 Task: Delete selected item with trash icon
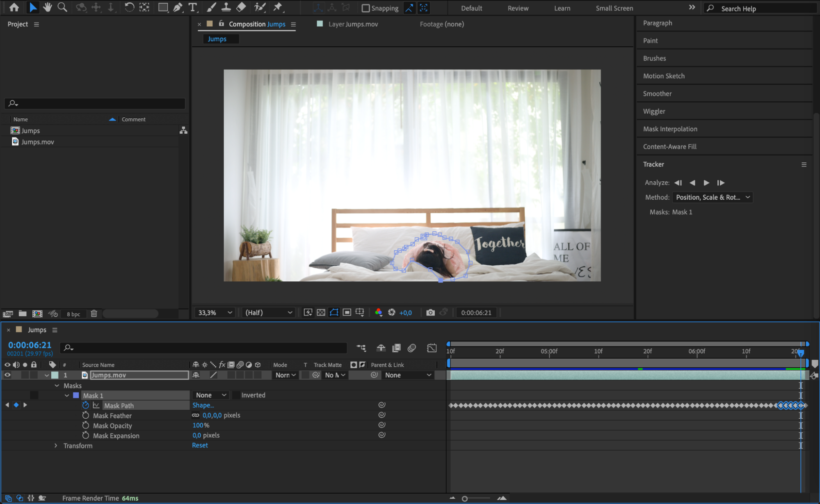tap(94, 314)
